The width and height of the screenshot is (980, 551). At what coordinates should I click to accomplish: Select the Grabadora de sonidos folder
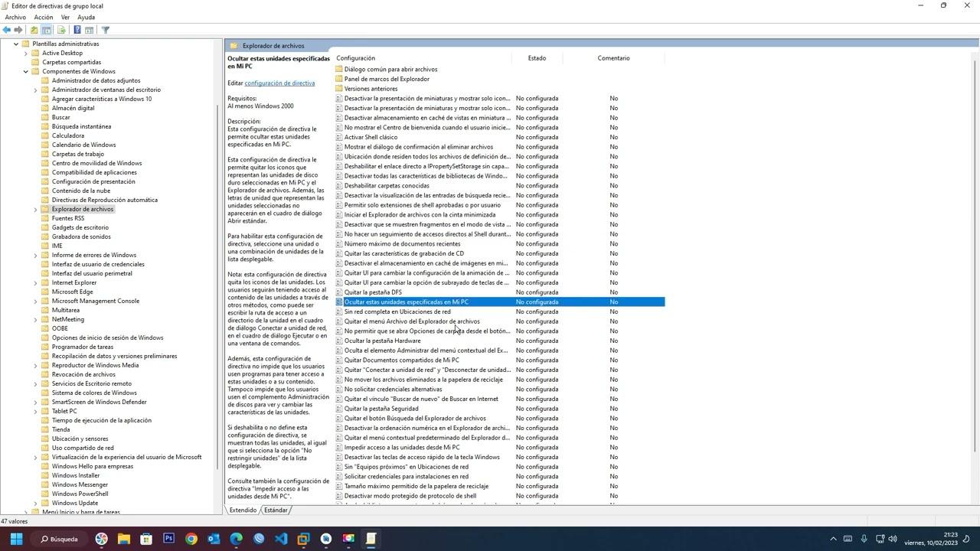coord(81,236)
